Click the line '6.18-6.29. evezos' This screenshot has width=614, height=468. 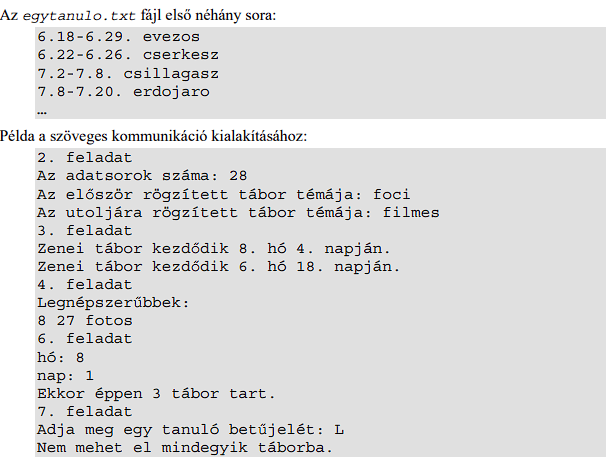coord(119,37)
